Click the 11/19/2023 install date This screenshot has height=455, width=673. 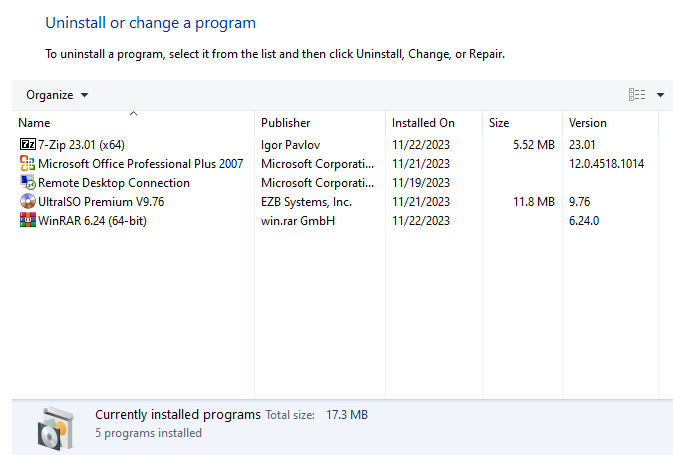(421, 183)
